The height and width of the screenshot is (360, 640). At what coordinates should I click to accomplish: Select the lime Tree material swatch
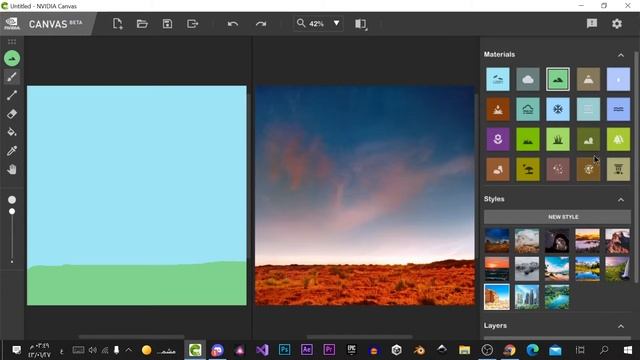click(618, 139)
